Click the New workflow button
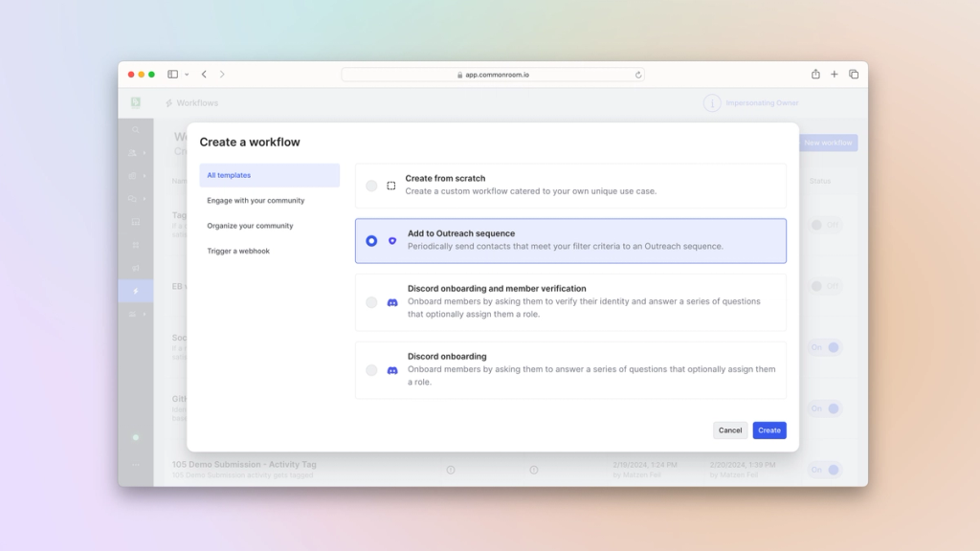Screen dimensions: 980x551 (x=828, y=143)
